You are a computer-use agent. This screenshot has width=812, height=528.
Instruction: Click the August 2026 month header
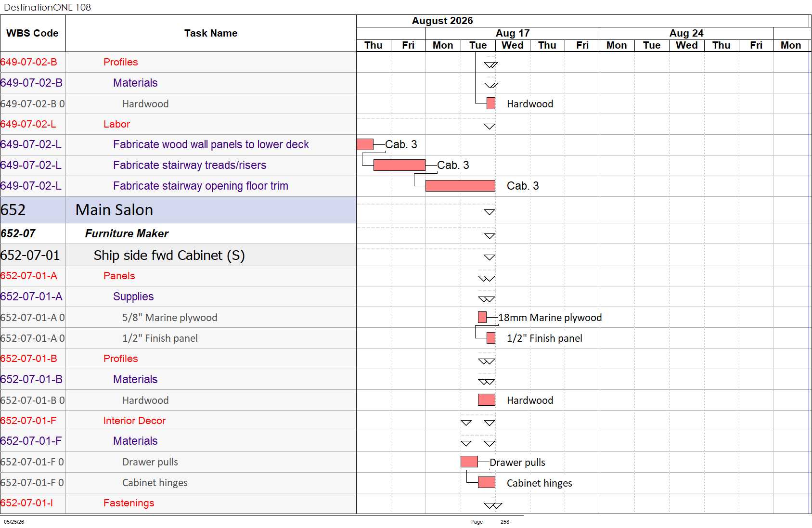[442, 21]
